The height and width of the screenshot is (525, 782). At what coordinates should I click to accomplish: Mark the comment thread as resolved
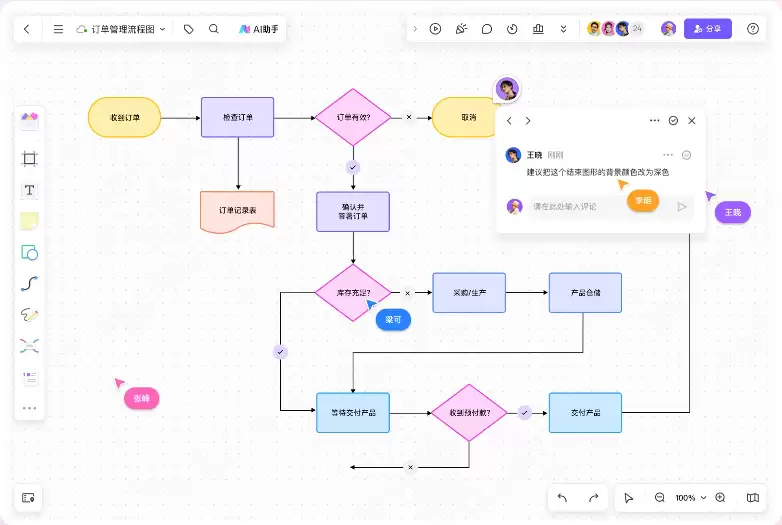(673, 121)
